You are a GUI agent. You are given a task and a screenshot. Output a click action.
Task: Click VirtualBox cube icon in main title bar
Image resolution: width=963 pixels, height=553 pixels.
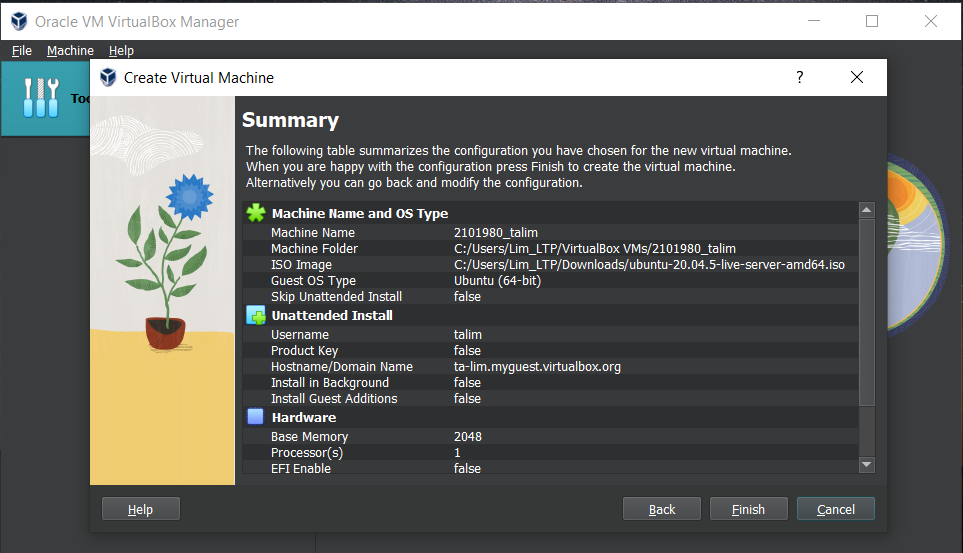[19, 22]
